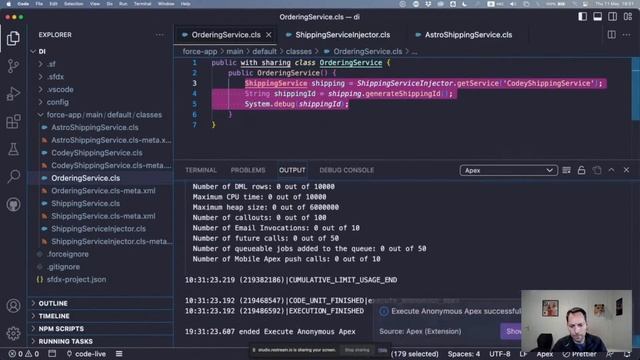Toggle primary sidebar layout icon
Viewport: 640px width, 360px height.
(x=582, y=17)
